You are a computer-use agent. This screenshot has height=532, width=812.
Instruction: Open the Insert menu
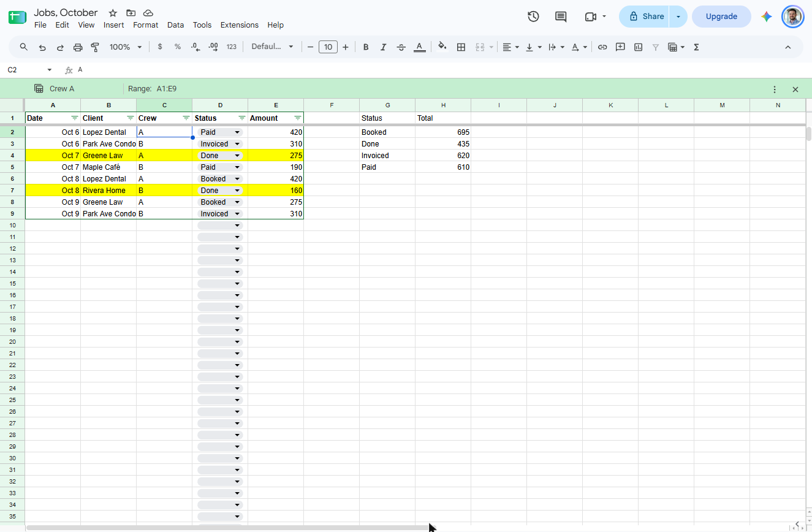tap(114, 25)
